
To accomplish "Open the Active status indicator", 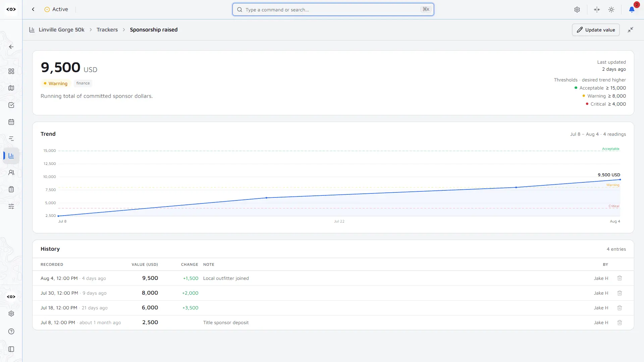I will tap(56, 9).
